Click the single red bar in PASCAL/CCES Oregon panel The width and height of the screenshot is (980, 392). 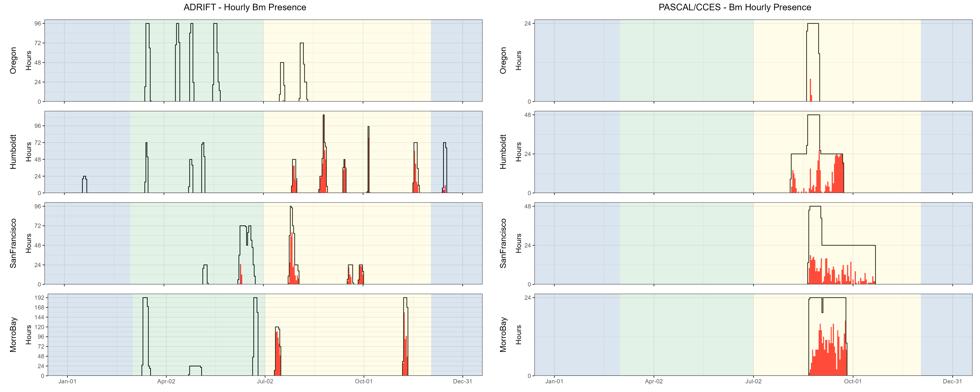[811, 90]
